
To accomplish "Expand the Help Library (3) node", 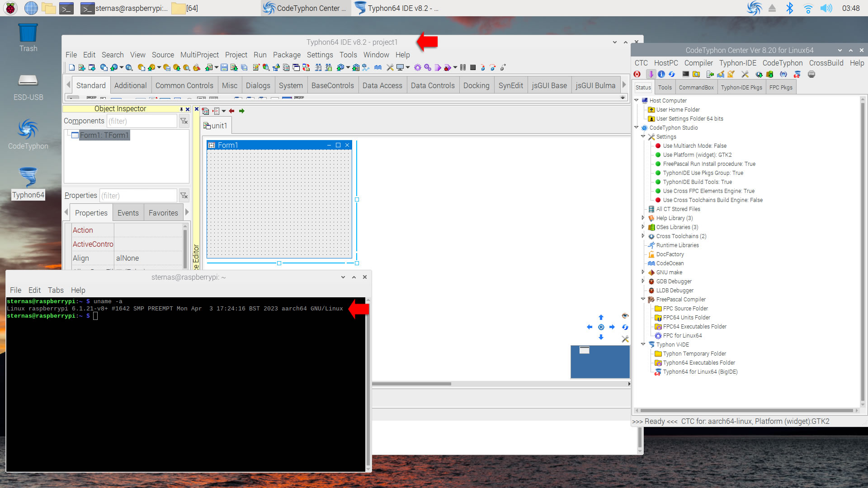I will click(643, 218).
